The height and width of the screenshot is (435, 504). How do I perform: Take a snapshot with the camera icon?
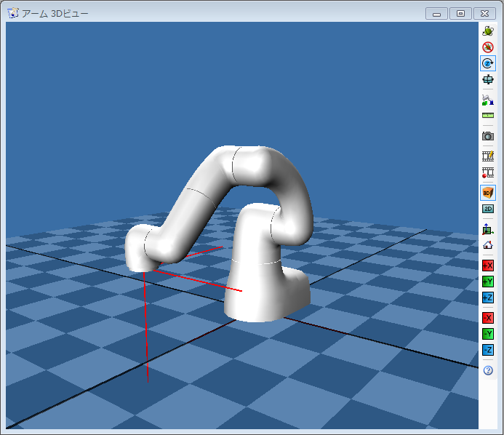click(x=488, y=136)
